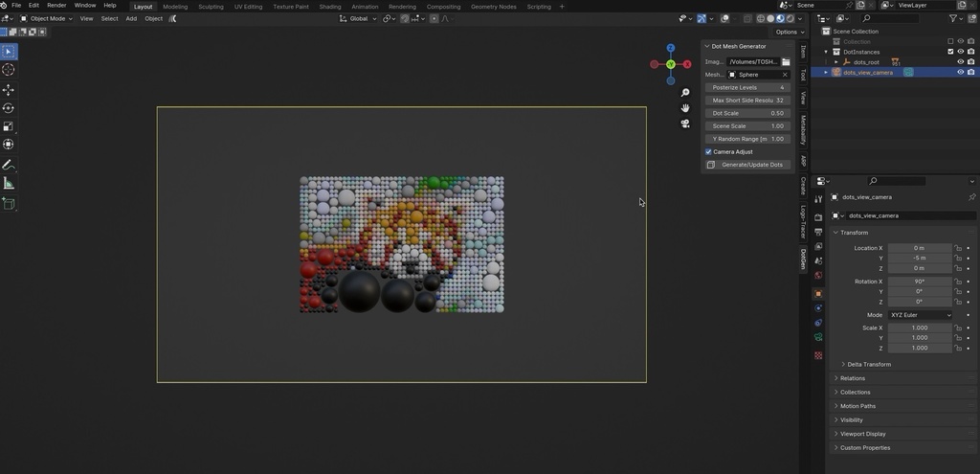Expand the Delta Transform section
This screenshot has height=474, width=980.
click(843, 365)
